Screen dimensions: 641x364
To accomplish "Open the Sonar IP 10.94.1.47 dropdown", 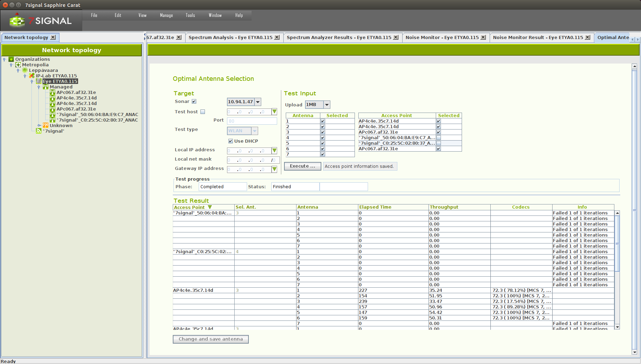I will pos(258,102).
